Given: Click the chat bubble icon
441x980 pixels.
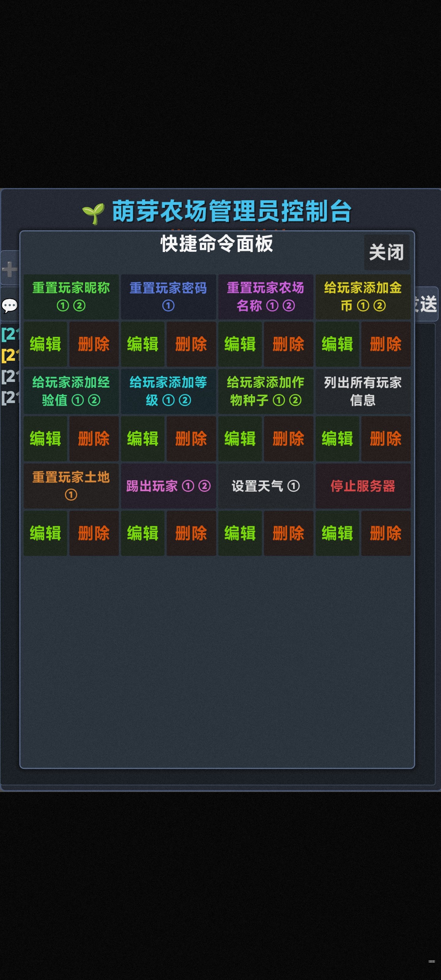Looking at the screenshot, I should [x=9, y=305].
